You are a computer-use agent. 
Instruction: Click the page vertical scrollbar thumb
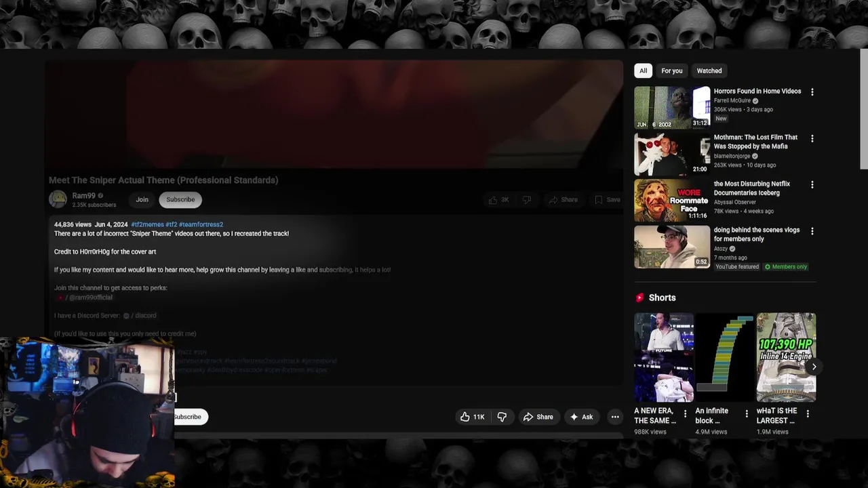point(863,109)
